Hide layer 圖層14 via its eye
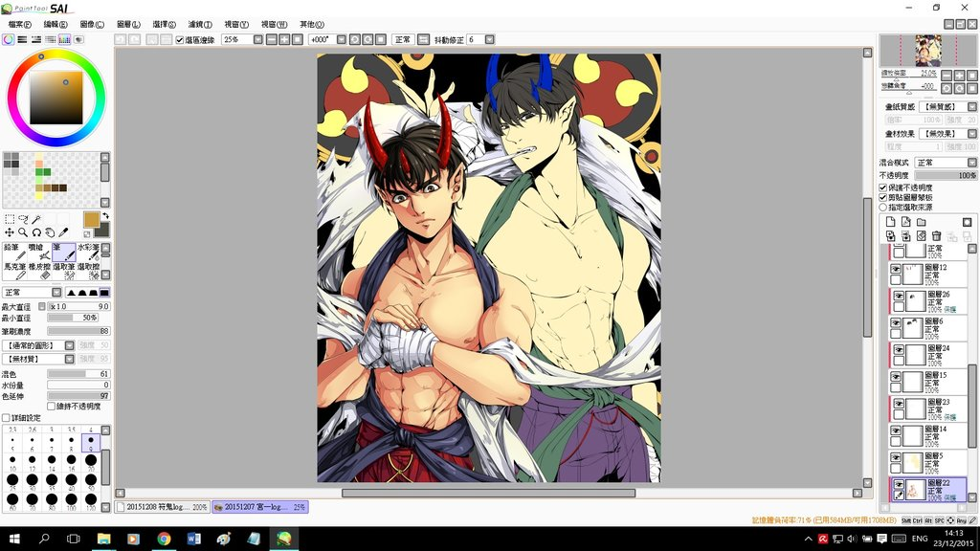The height and width of the screenshot is (551, 980). point(896,430)
